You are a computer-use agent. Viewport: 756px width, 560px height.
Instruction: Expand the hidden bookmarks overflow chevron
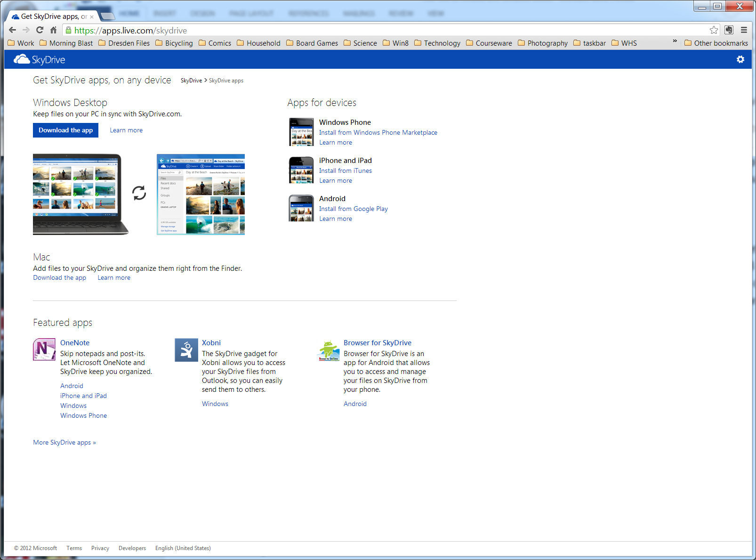pyautogui.click(x=675, y=41)
